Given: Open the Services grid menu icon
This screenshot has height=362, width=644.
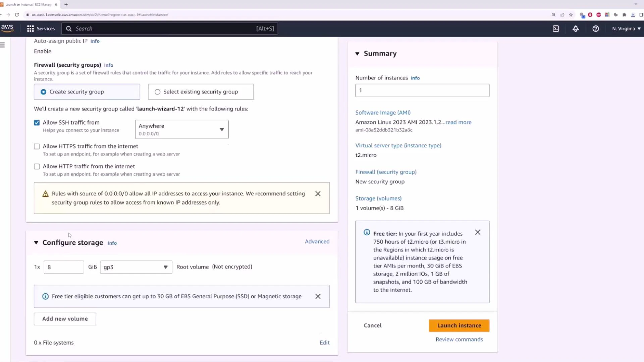Looking at the screenshot, I should (30, 28).
